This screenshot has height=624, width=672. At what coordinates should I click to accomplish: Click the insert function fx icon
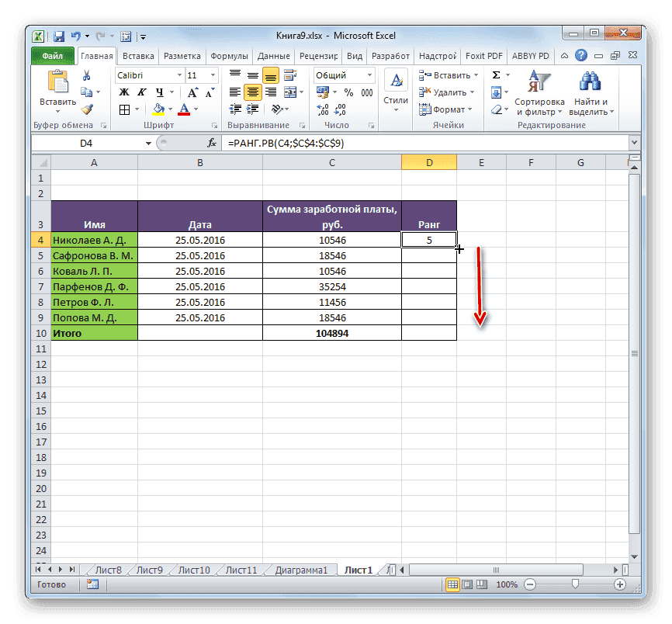[x=211, y=144]
